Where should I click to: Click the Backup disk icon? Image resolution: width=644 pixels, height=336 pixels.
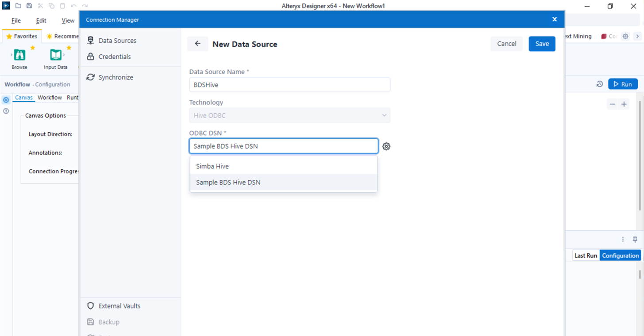coord(91,322)
